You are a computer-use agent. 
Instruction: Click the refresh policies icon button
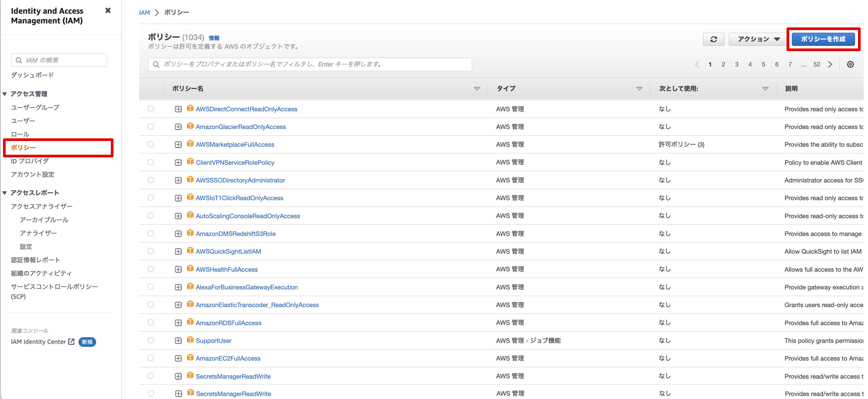point(713,39)
